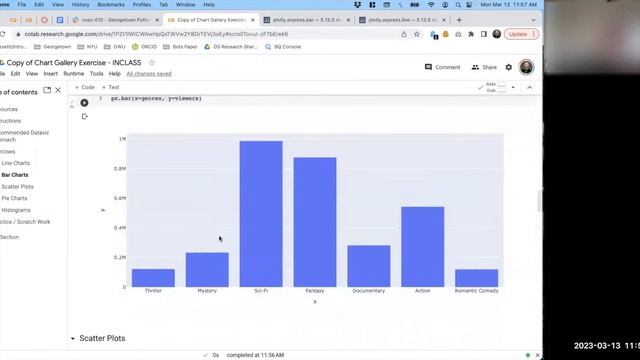The height and width of the screenshot is (360, 640).
Task: Click the Fantasy bar in the chart
Action: (x=315, y=222)
